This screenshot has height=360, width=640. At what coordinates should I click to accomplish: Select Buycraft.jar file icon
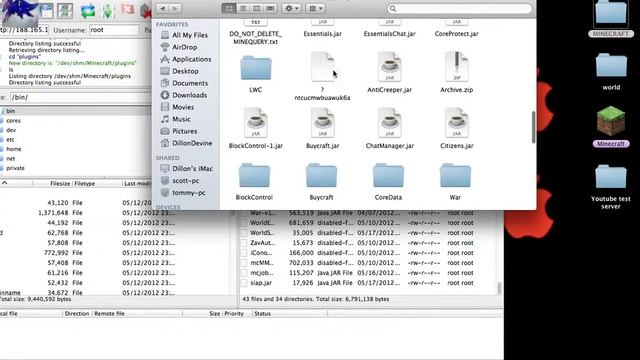coord(322,123)
